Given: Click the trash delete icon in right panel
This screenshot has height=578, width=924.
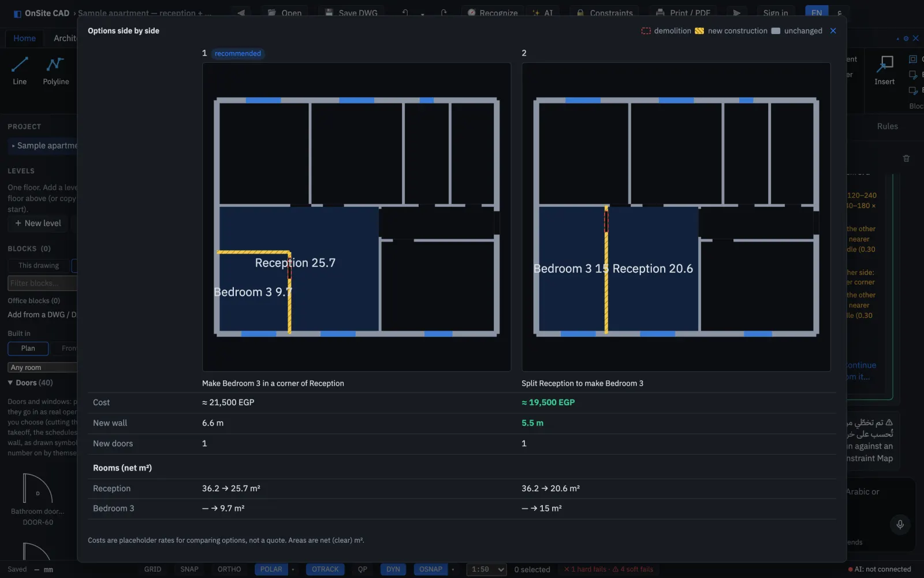Looking at the screenshot, I should (x=906, y=158).
